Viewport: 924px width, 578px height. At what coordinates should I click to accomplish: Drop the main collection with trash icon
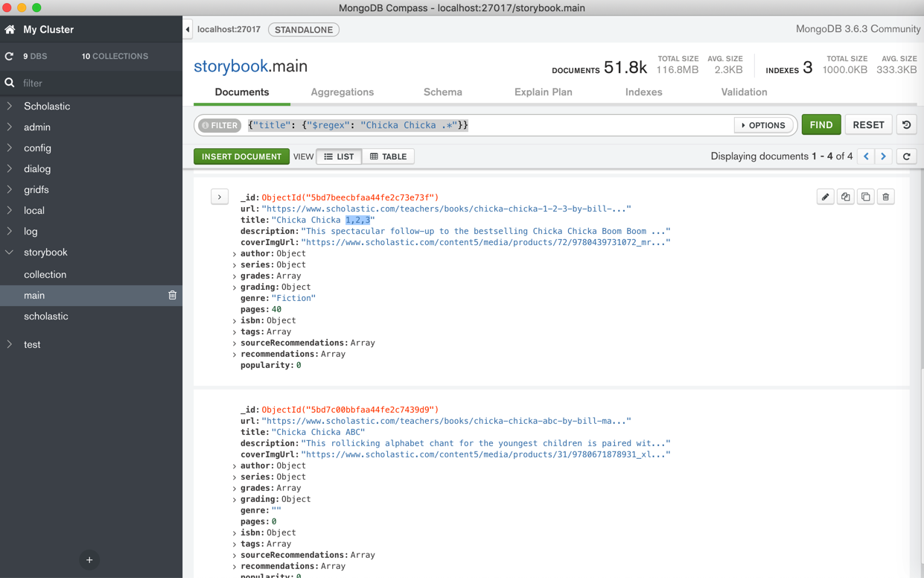coord(172,296)
